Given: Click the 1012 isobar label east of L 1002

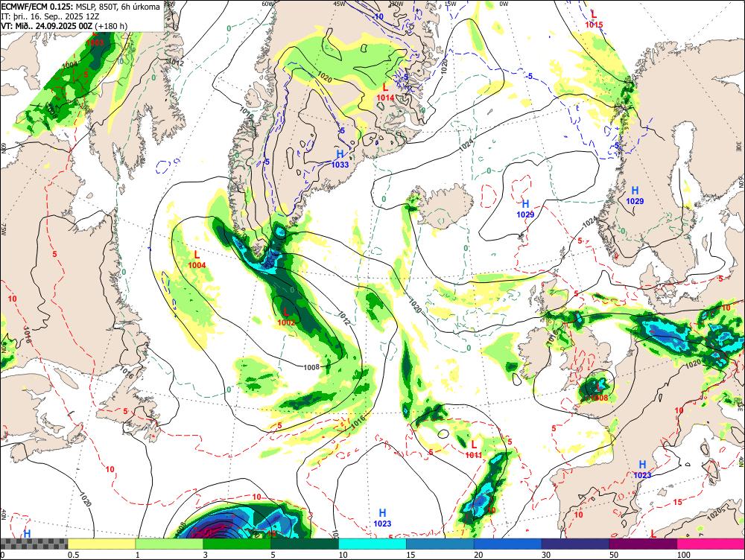Looking at the screenshot, I should pos(343,318).
